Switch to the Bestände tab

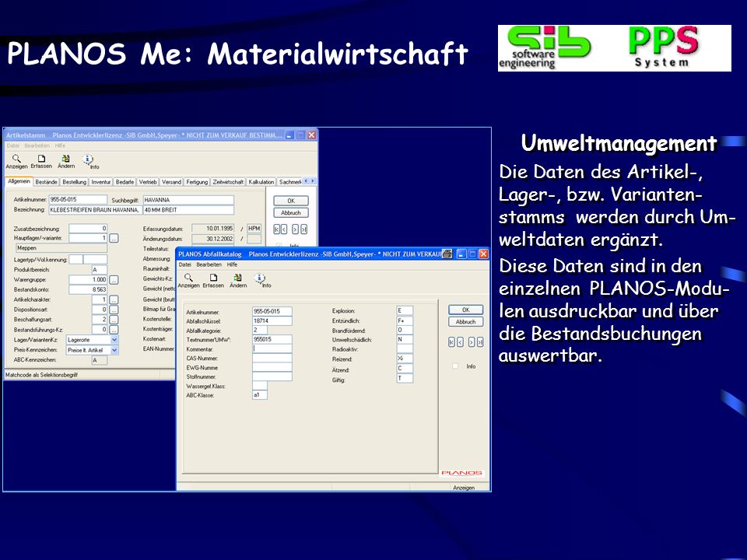[x=46, y=182]
